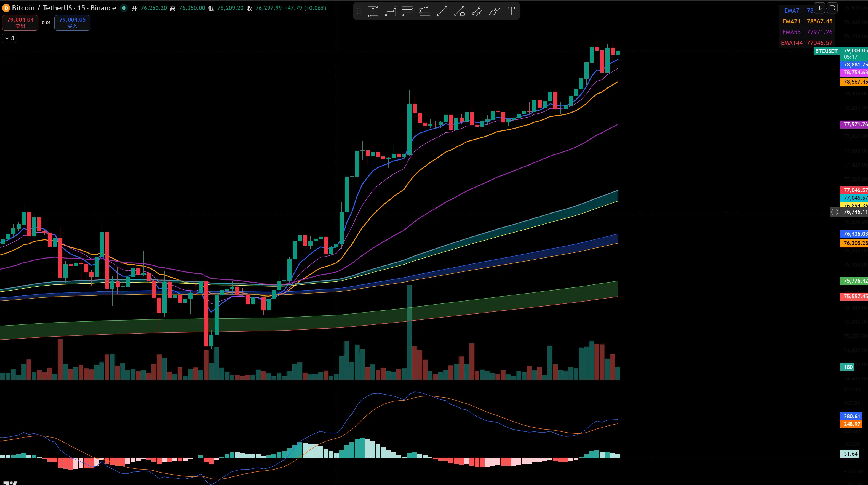The height and width of the screenshot is (485, 868).
Task: Click the plus icon beside crosshair price 76,746.11
Action: pyautogui.click(x=835, y=212)
